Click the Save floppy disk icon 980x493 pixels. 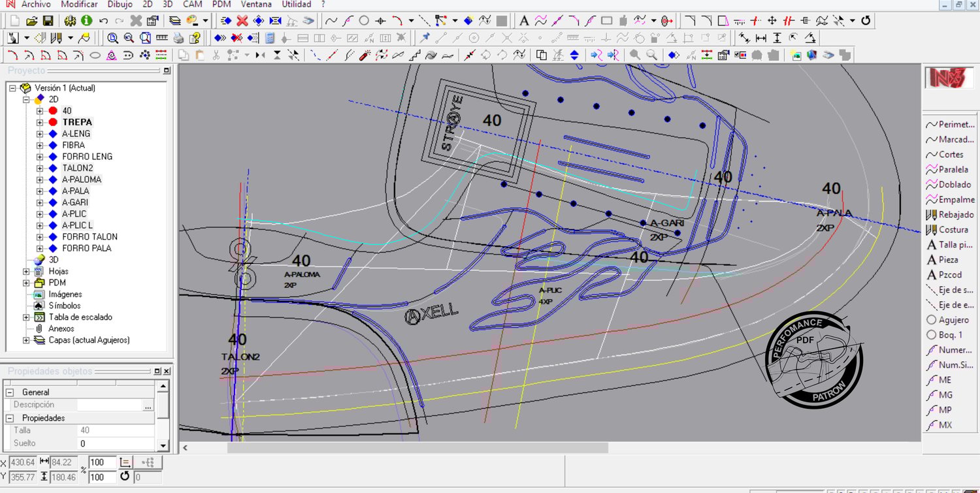click(48, 21)
